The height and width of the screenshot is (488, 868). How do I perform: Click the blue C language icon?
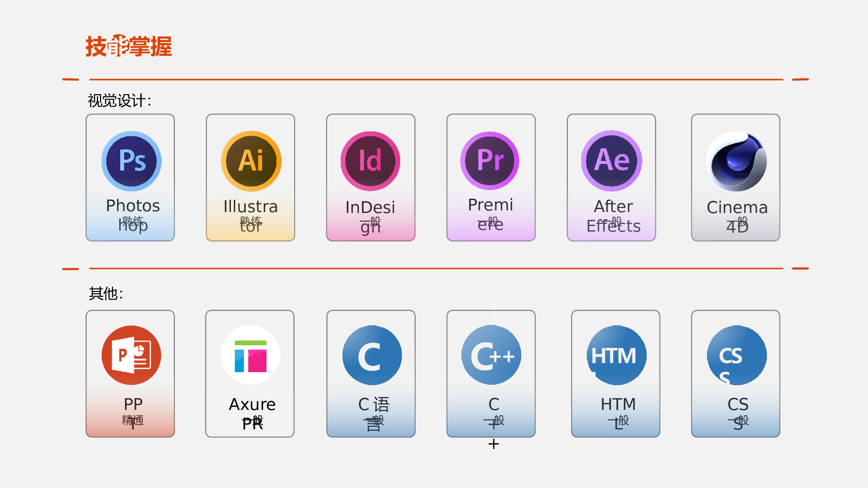coord(372,355)
